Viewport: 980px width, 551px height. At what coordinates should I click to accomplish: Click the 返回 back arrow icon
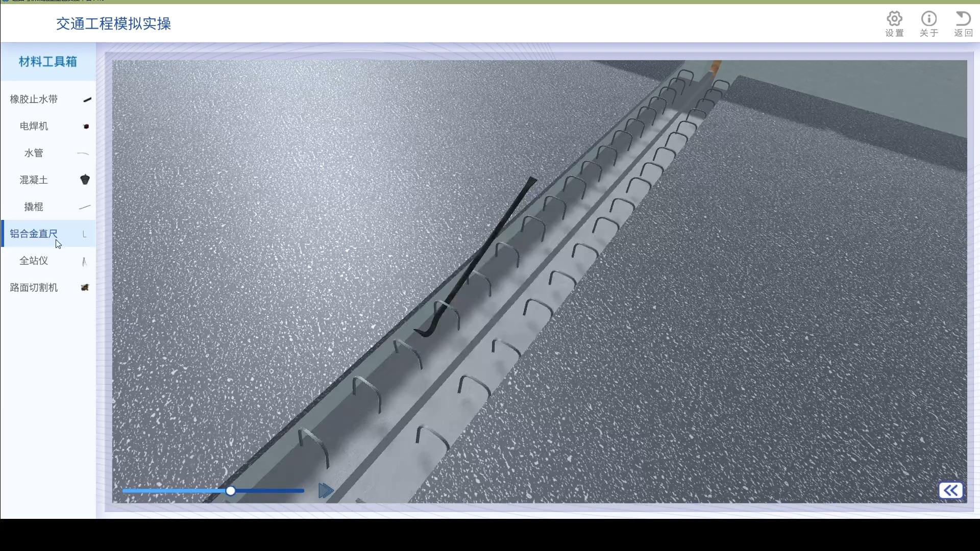tap(963, 19)
